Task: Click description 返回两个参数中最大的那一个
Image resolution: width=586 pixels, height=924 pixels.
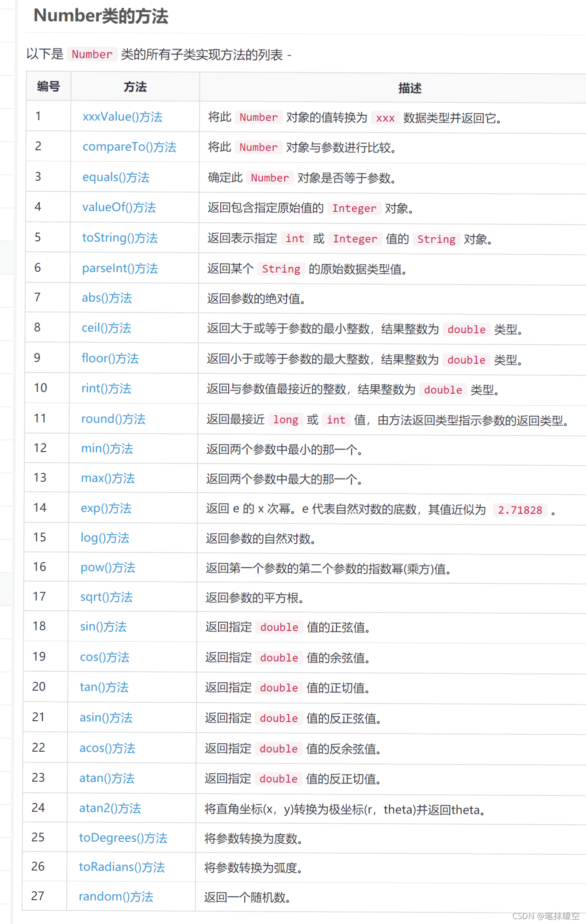Action: 284,479
